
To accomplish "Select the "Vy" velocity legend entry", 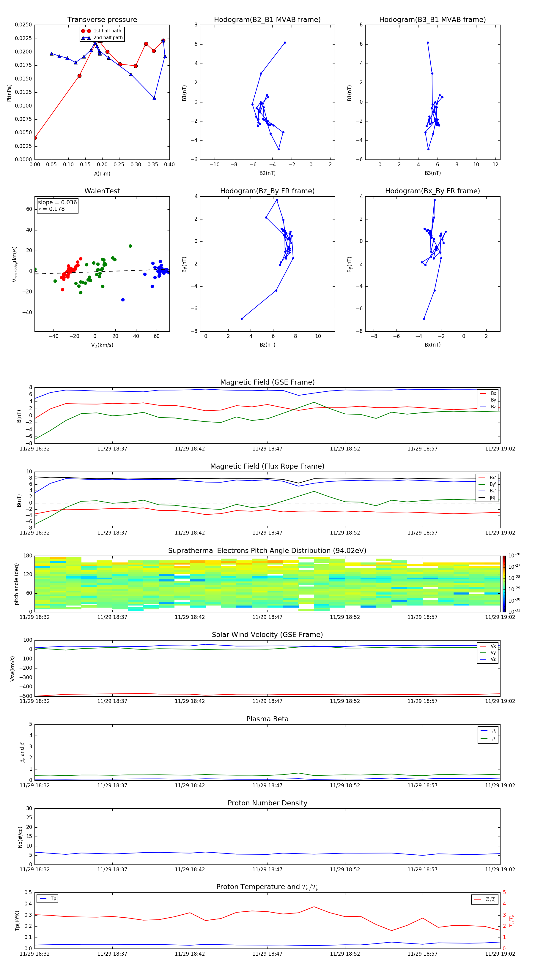I will [x=488, y=652].
